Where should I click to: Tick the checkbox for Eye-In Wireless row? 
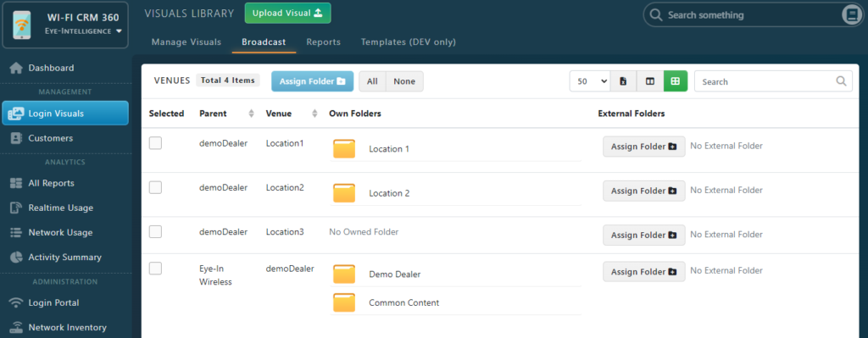click(156, 269)
